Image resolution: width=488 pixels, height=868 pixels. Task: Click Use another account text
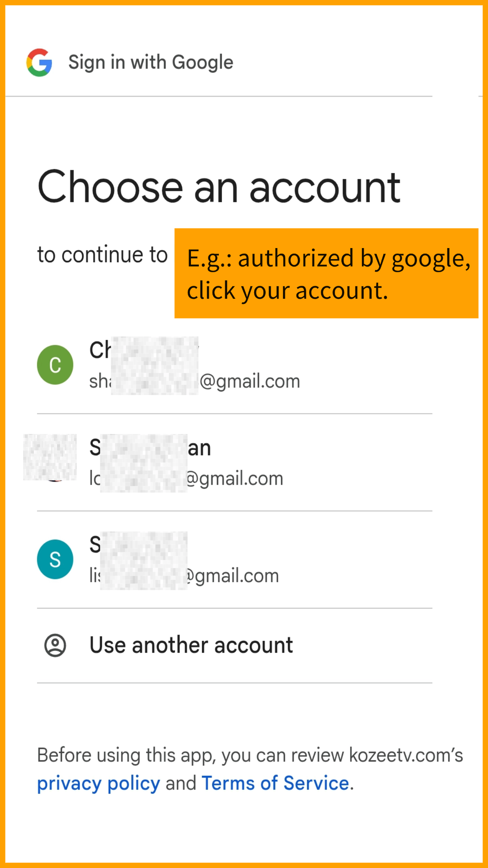point(191,645)
